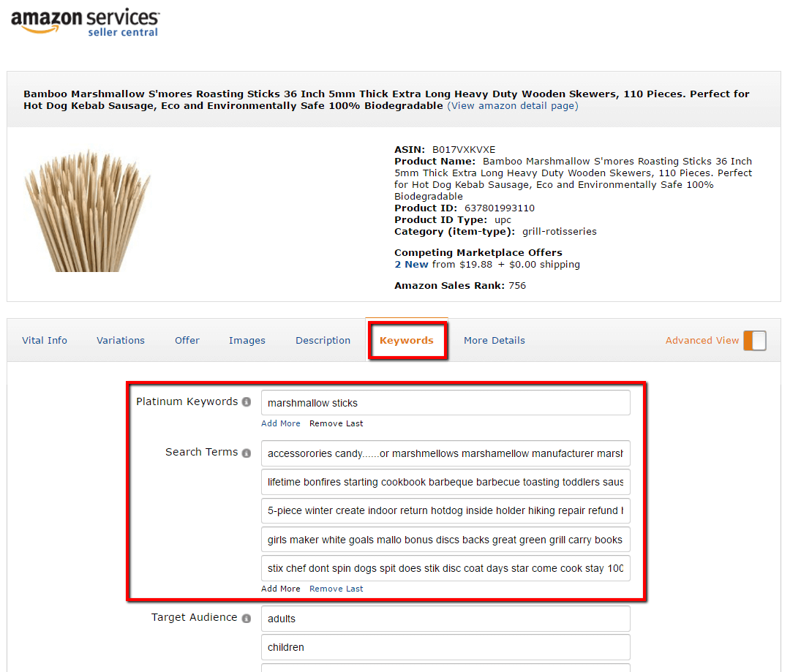Click Add More below the Search Terms fields
Viewport: 801px width, 672px height.
(x=280, y=589)
